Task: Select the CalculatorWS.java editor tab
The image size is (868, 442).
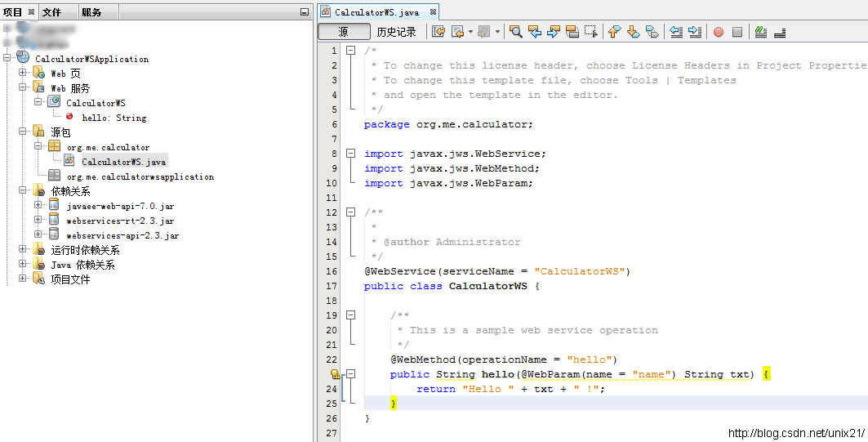Action: (x=376, y=12)
